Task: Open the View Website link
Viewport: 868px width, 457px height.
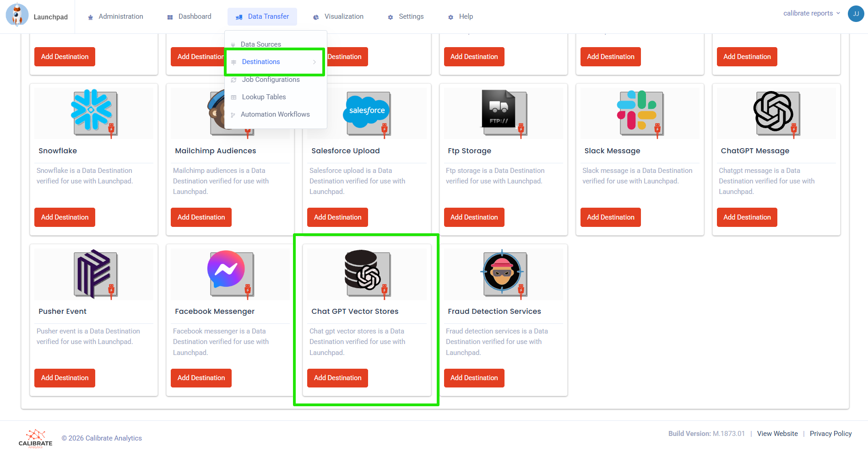Action: coord(777,434)
